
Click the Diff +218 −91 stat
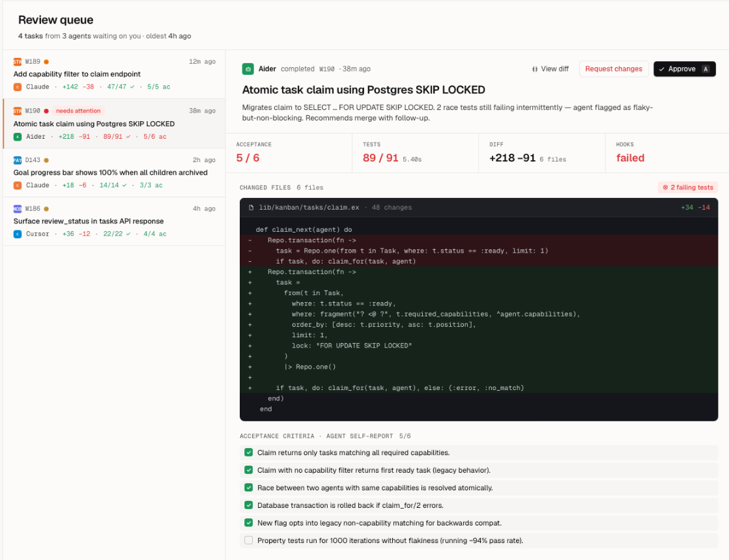(x=512, y=158)
